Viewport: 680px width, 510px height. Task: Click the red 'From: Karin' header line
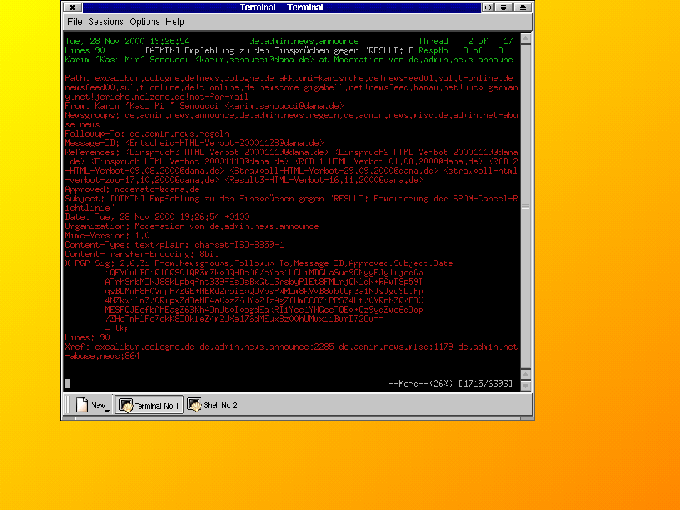coord(204,106)
